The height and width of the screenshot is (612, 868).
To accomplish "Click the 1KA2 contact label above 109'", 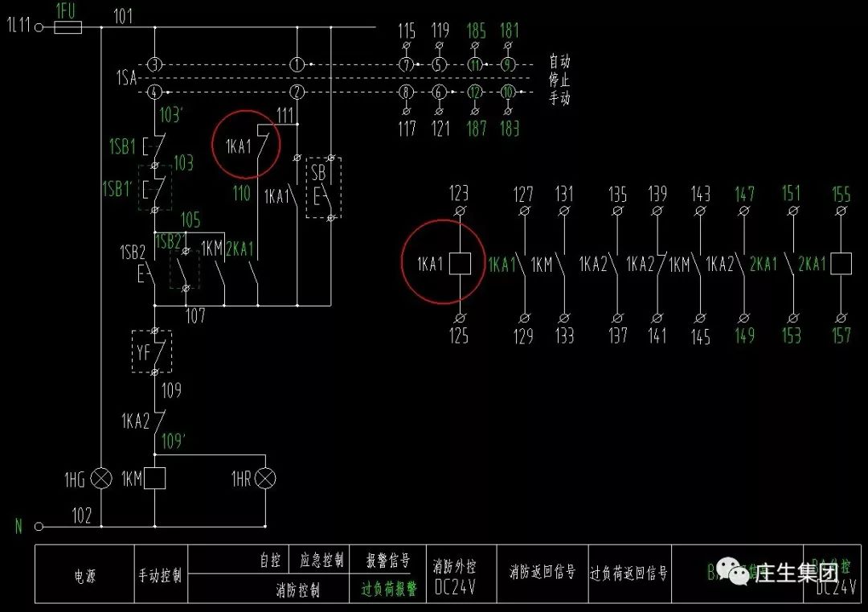I will (136, 421).
